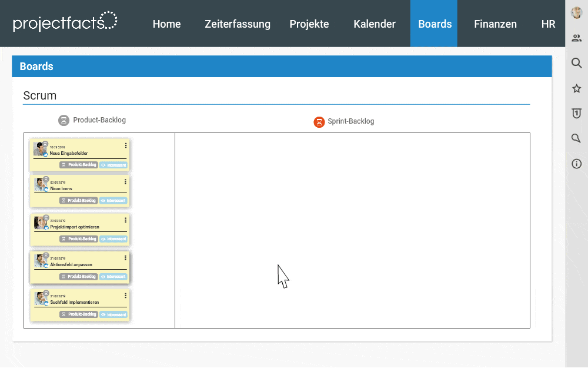Select the Boards menu tab
The height and width of the screenshot is (368, 588).
tap(434, 24)
